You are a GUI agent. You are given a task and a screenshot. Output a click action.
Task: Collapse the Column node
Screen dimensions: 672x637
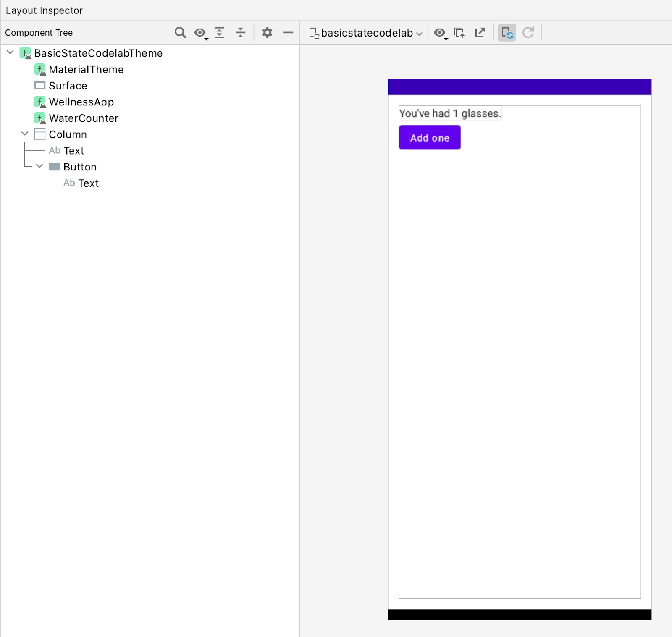click(x=24, y=134)
